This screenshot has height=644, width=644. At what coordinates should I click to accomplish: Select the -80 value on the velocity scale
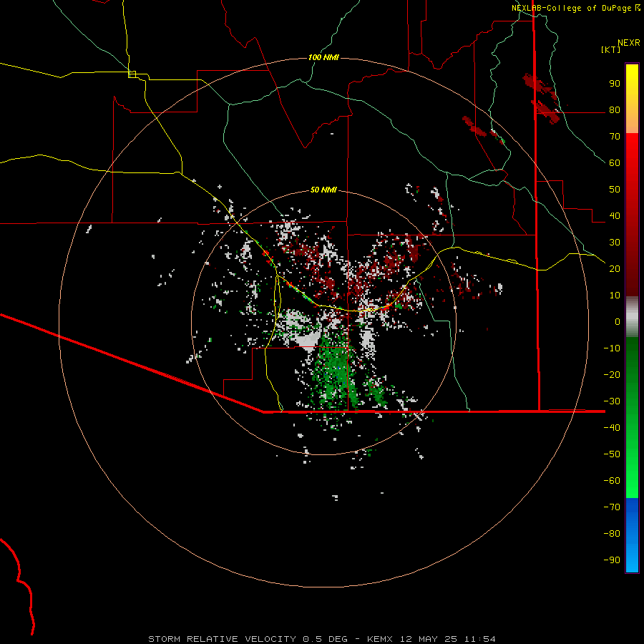tap(612, 534)
